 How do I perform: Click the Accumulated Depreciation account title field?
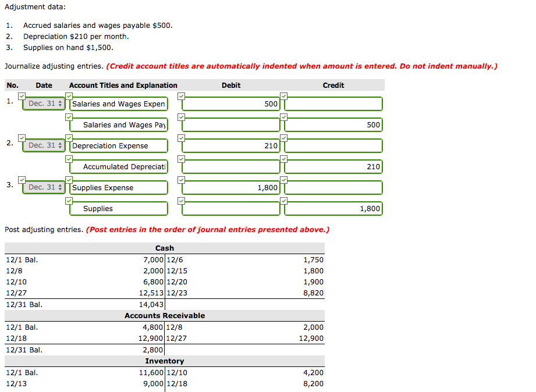click(119, 167)
